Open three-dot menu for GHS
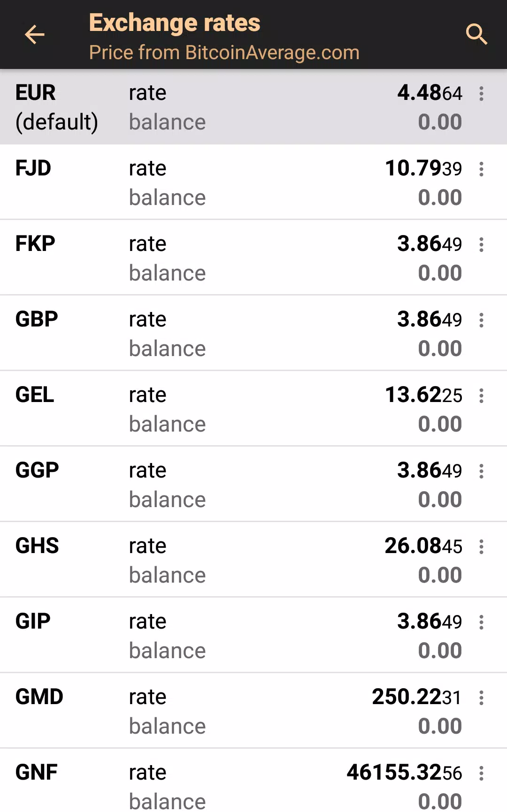Viewport: 507px width, 812px height. point(481,547)
